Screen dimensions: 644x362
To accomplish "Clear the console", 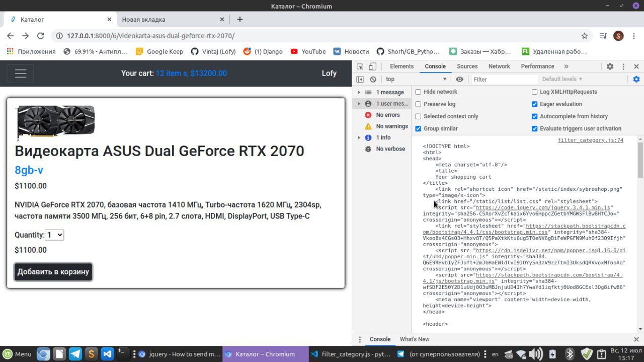I will (373, 79).
